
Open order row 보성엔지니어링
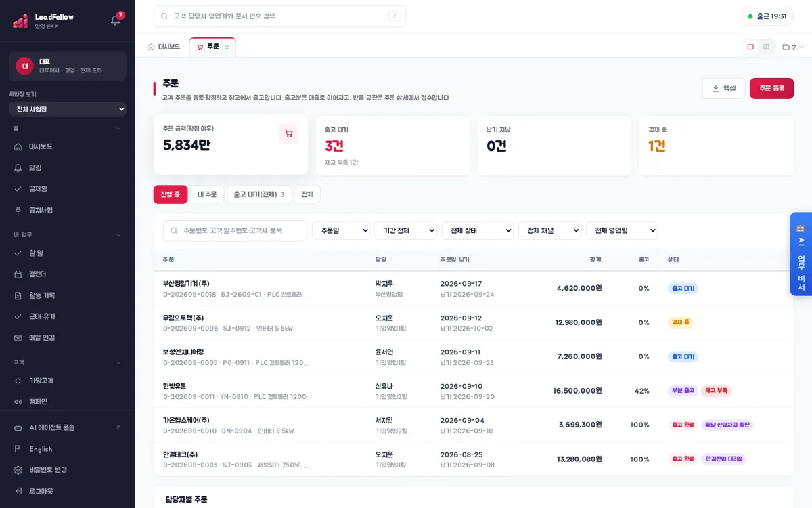[x=473, y=356]
